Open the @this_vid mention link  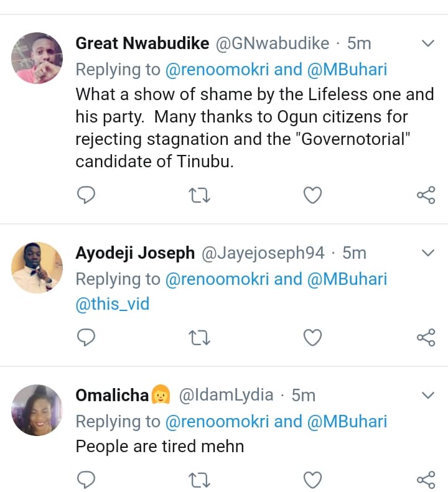tap(113, 305)
